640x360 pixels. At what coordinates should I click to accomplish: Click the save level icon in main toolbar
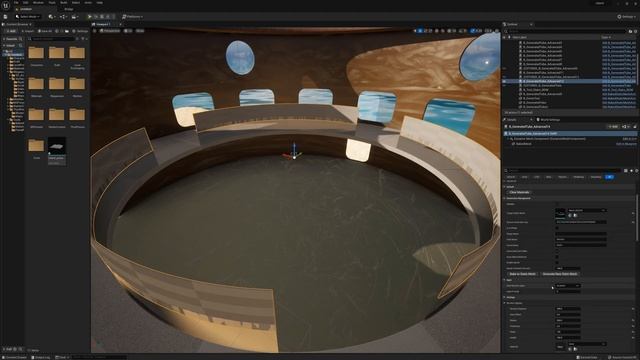tap(5, 17)
